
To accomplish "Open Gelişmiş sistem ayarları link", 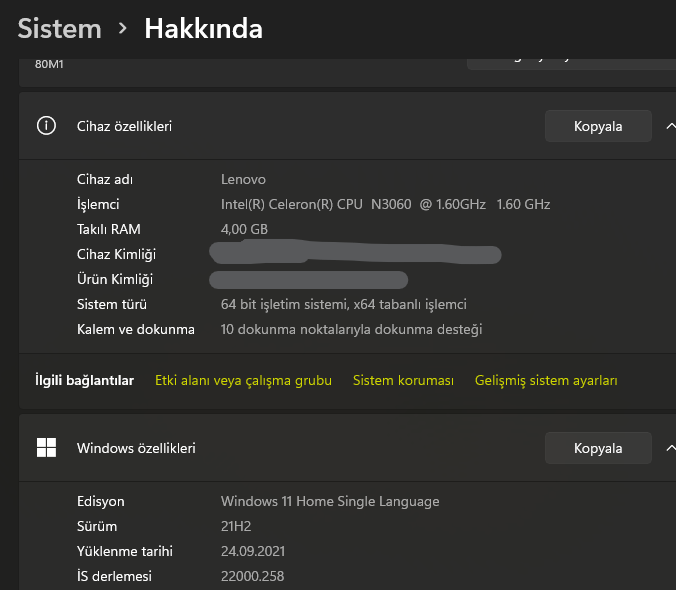I will 546,380.
